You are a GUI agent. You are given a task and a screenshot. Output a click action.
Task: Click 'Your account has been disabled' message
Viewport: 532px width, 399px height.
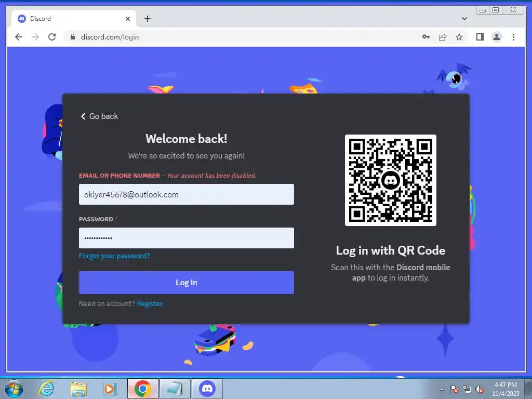(212, 176)
